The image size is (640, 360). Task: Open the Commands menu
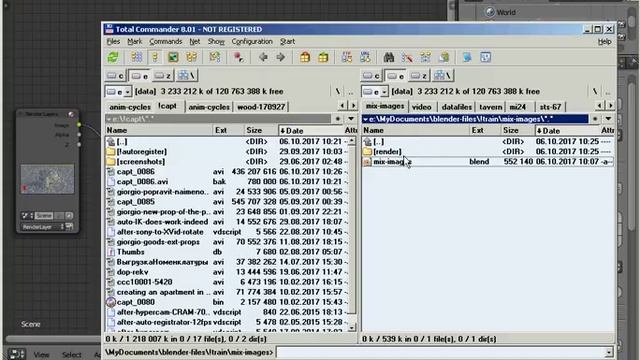coord(165,42)
